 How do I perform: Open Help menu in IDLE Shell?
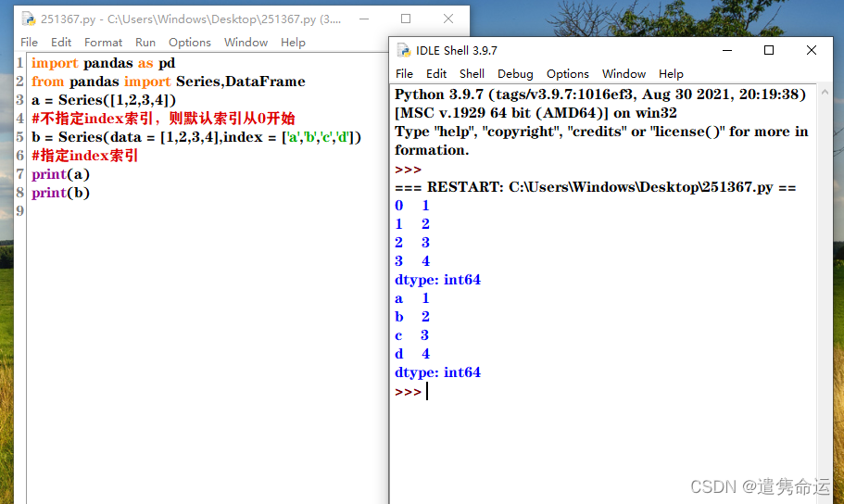[671, 74]
